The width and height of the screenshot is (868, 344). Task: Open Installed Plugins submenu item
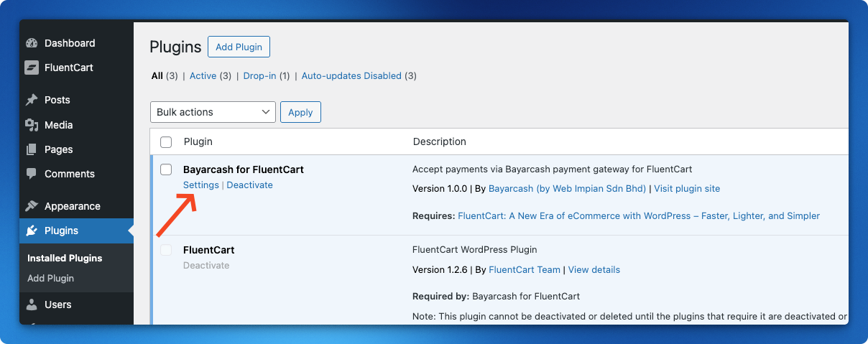click(x=65, y=258)
